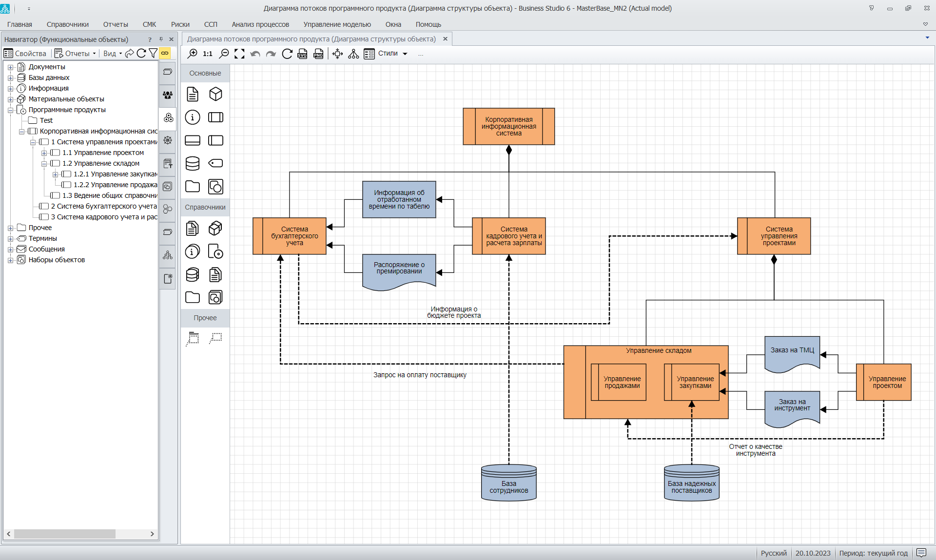Click the tree layout icon in diagram toolbar
The height and width of the screenshot is (560, 936).
pos(353,54)
